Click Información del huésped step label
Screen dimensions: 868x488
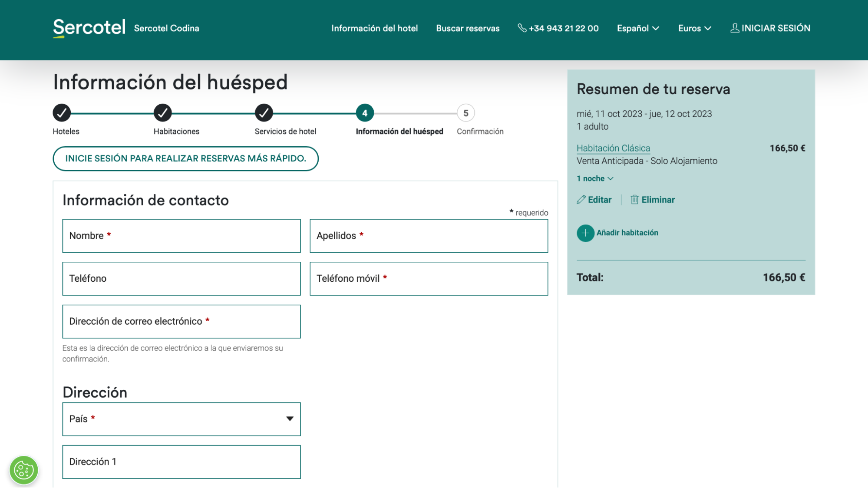click(x=399, y=132)
